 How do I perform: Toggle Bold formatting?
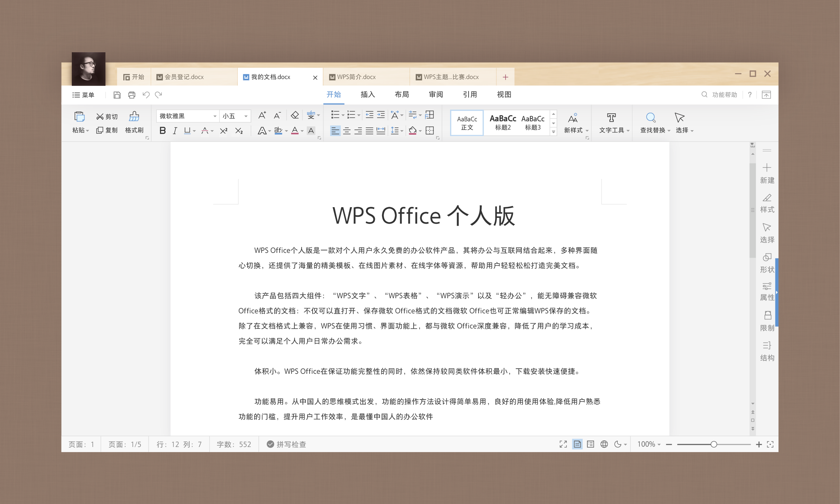163,131
